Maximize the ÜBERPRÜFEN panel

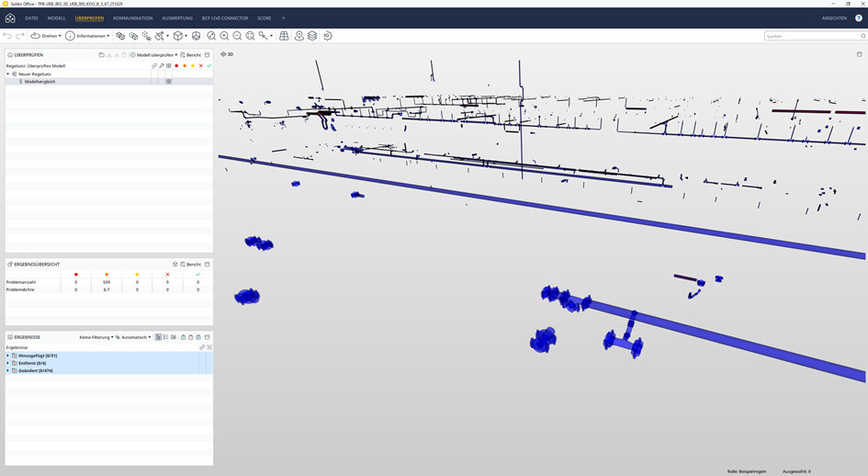coord(207,55)
